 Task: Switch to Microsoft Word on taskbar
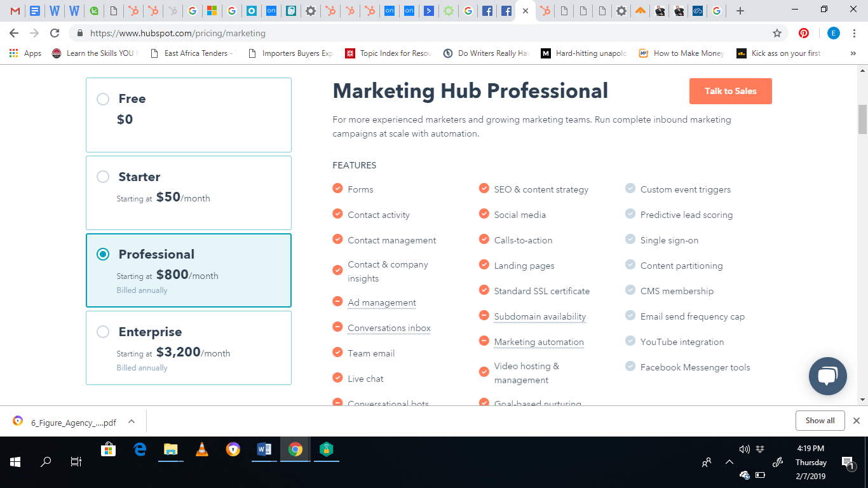[264, 450]
